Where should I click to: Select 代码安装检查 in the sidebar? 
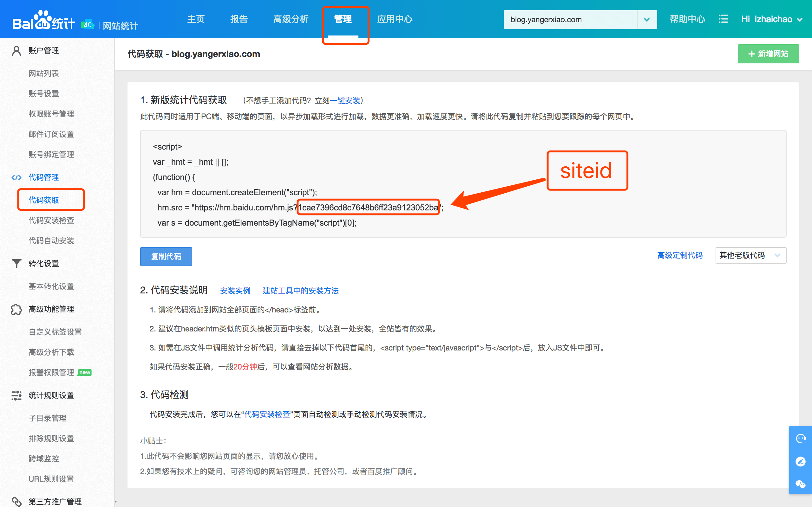[x=51, y=220]
